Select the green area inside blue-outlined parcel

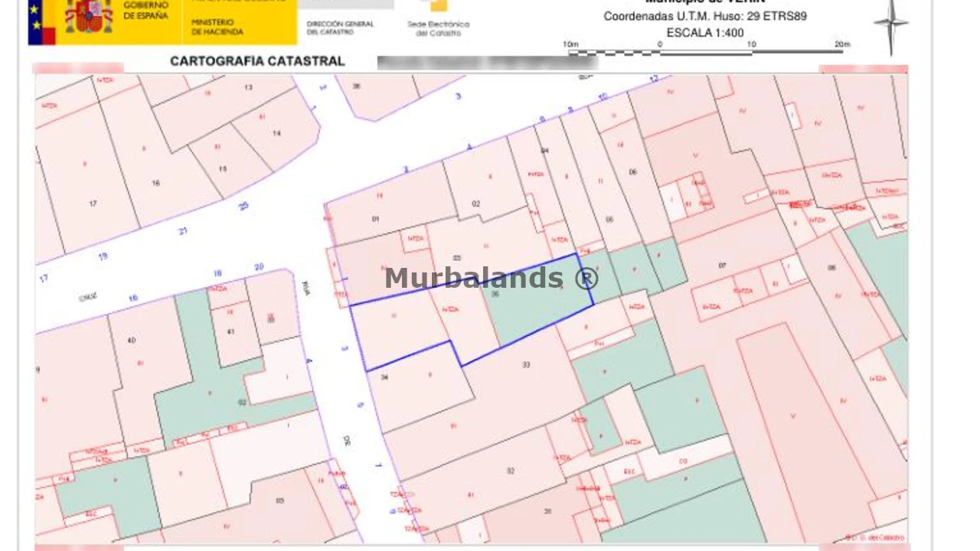click(x=536, y=310)
